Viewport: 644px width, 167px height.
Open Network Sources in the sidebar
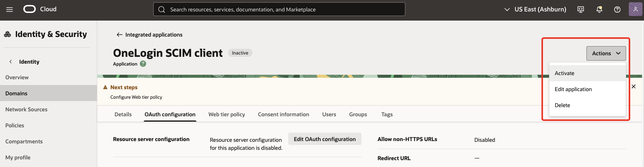click(26, 109)
